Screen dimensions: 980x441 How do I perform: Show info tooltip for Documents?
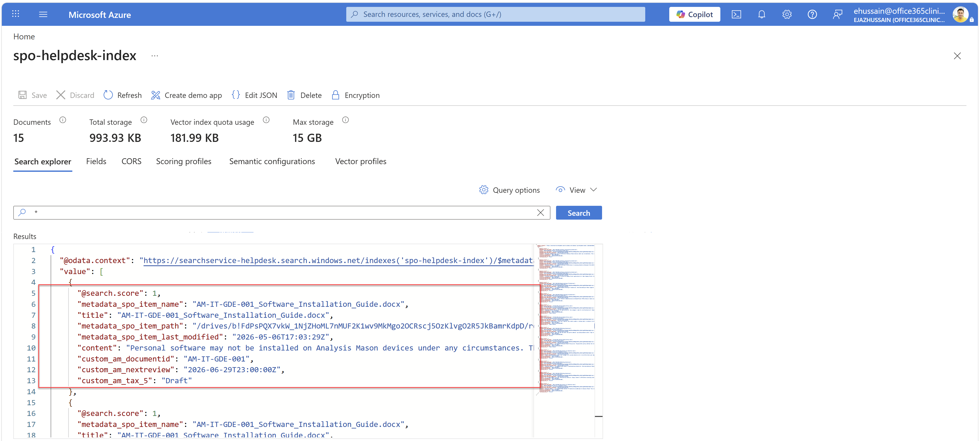click(x=63, y=120)
